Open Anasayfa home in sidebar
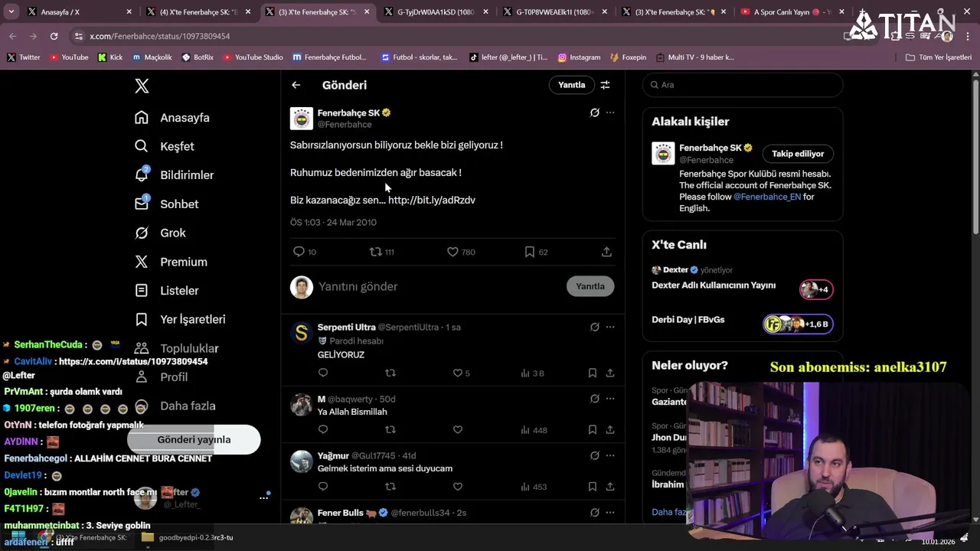 (x=172, y=118)
